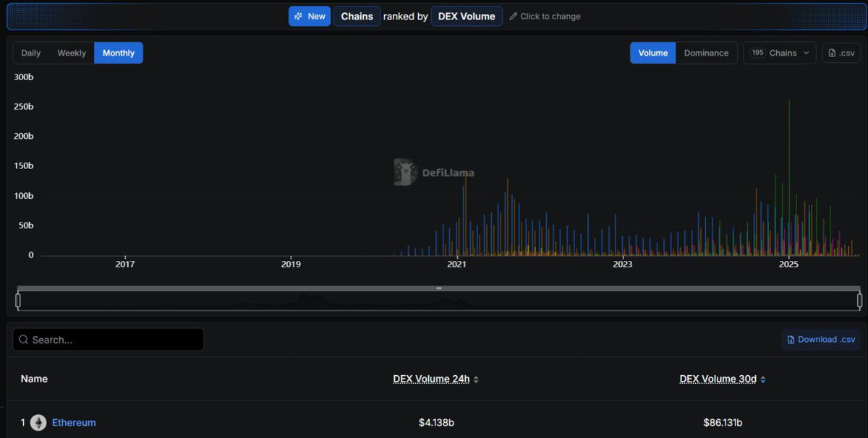Open the Ethereum chain link
The width and height of the screenshot is (868, 438).
[74, 423]
